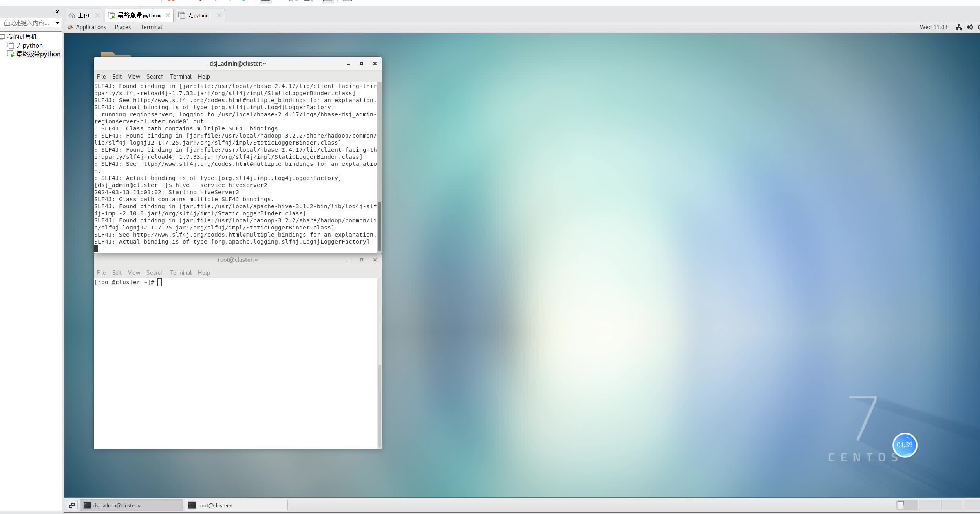
Task: Click dsj_admin@cluster taskbar button
Action: click(x=132, y=505)
